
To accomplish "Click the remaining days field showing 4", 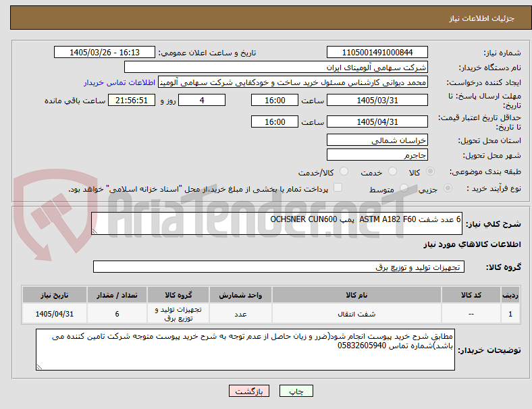I will coord(202,101).
